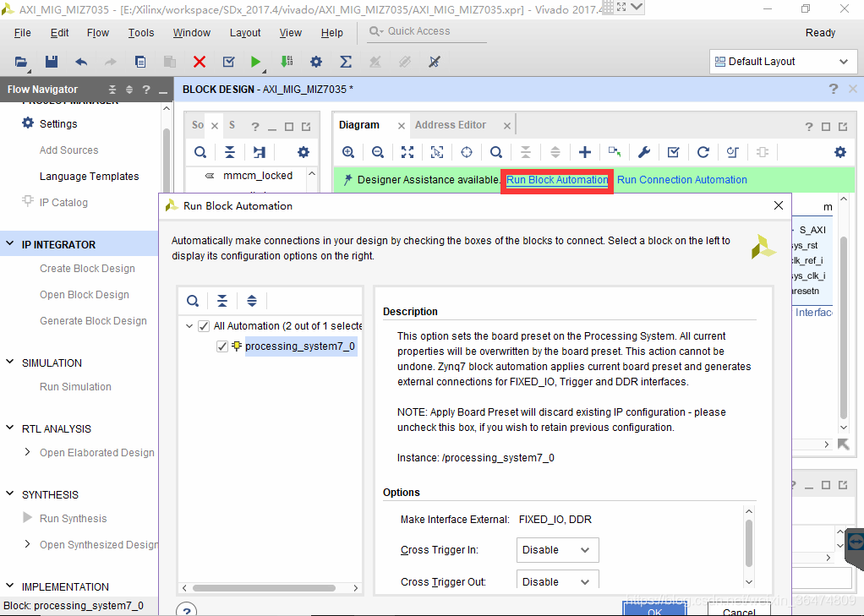Click Zoom Fit icon in Diagram toolbar
Viewport: 864px width, 616px height.
pos(407,152)
